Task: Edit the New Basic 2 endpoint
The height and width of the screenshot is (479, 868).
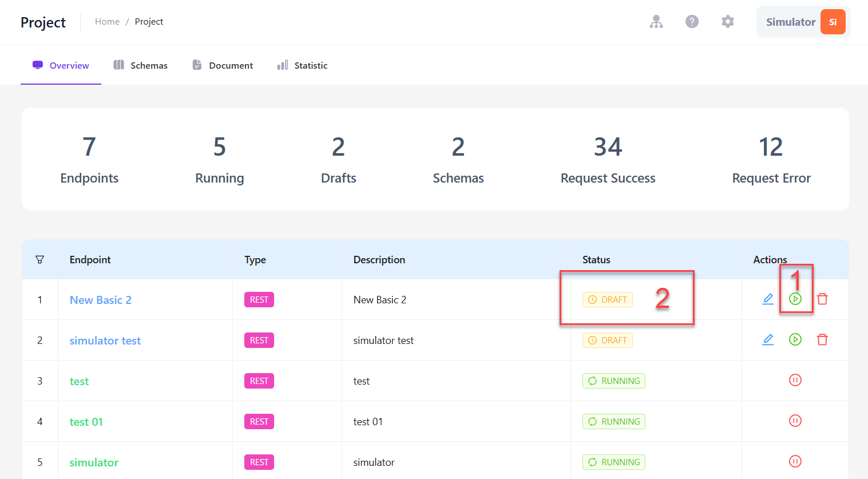Action: tap(768, 299)
